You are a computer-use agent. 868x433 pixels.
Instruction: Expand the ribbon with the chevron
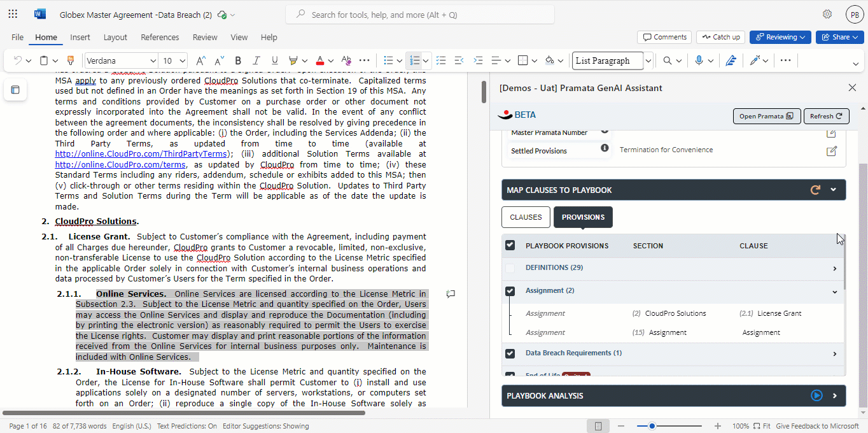(x=856, y=64)
